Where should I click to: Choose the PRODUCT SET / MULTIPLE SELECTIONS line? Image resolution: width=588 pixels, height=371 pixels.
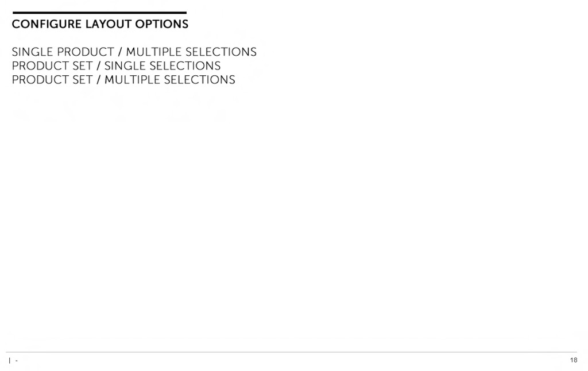click(124, 79)
